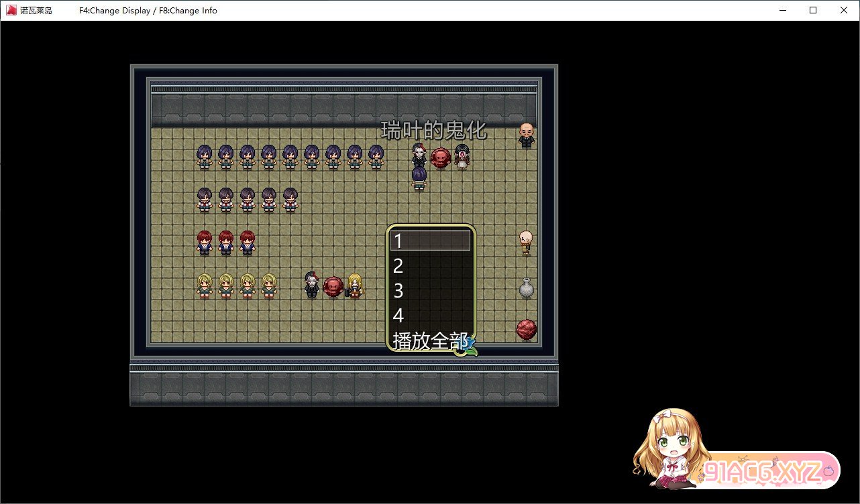Screen dimensions: 860x504
Task: Click the gray vase sprite
Action: pos(527,288)
